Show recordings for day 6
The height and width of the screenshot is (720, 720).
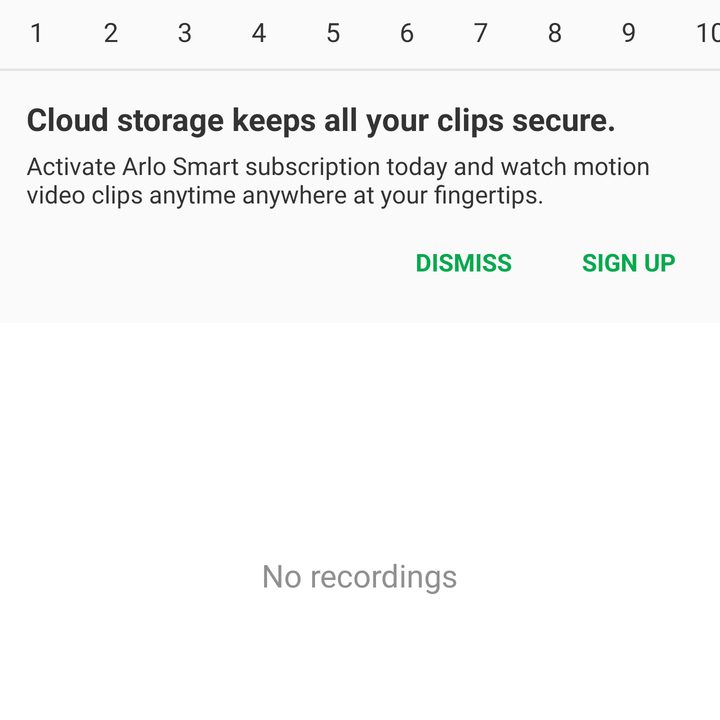click(x=407, y=33)
